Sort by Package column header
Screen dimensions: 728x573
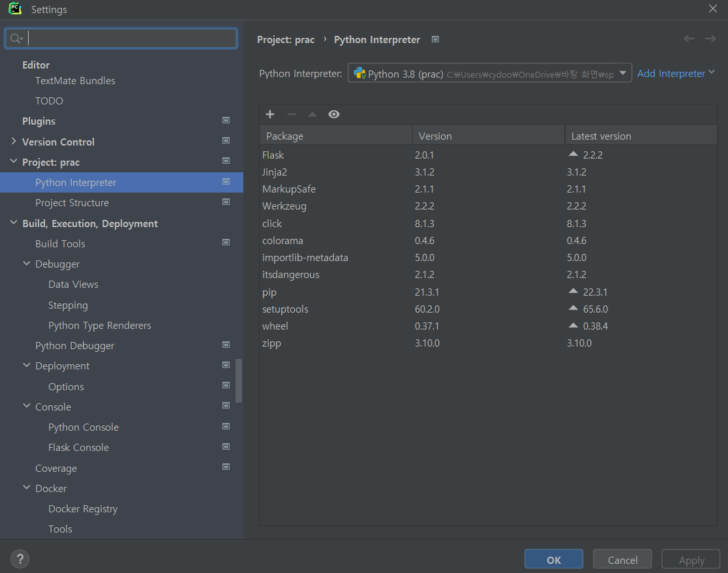[x=336, y=136]
